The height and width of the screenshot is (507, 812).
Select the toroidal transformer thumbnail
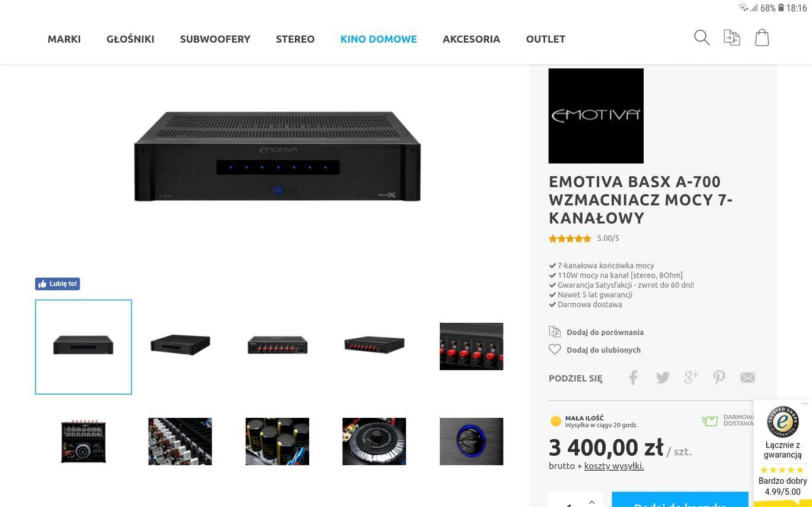374,442
